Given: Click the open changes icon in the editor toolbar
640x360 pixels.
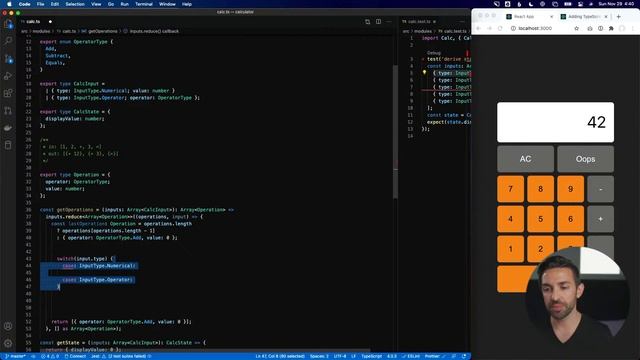Looking at the screenshot, I should 367,22.
